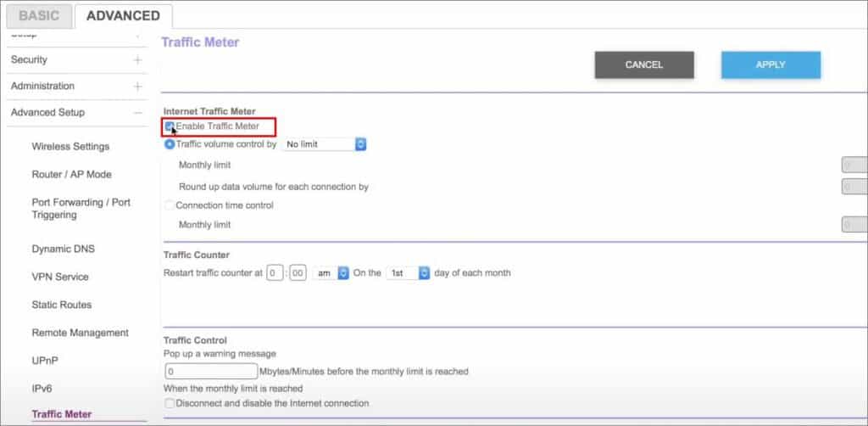868x426 pixels.
Task: Check Disconnect and disable the Internet connection
Action: click(x=170, y=403)
